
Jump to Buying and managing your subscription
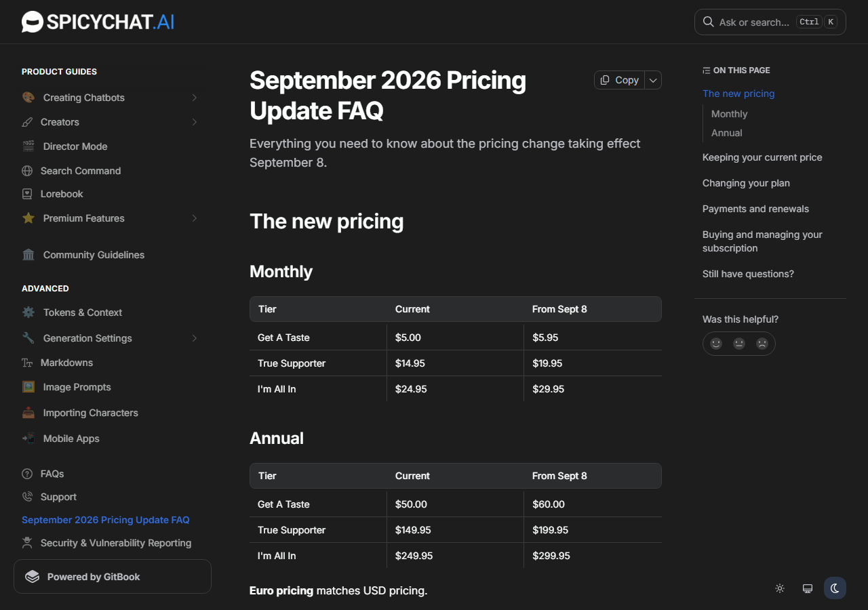coord(762,241)
